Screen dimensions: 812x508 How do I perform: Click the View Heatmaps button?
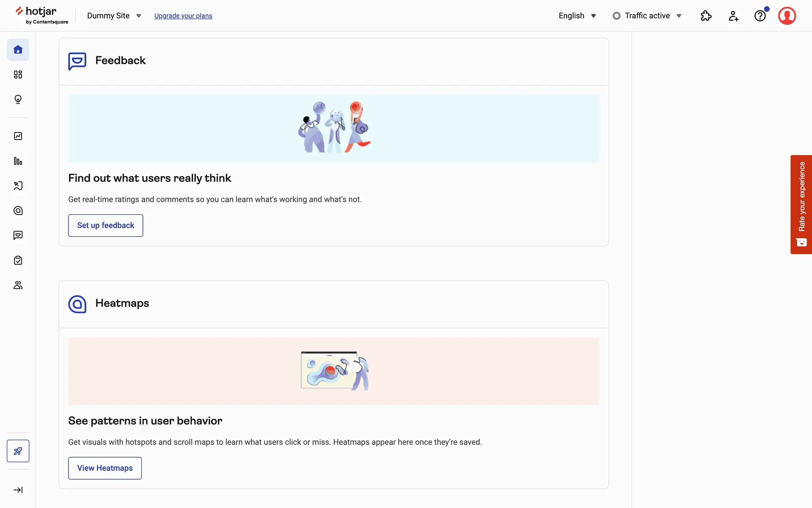105,468
